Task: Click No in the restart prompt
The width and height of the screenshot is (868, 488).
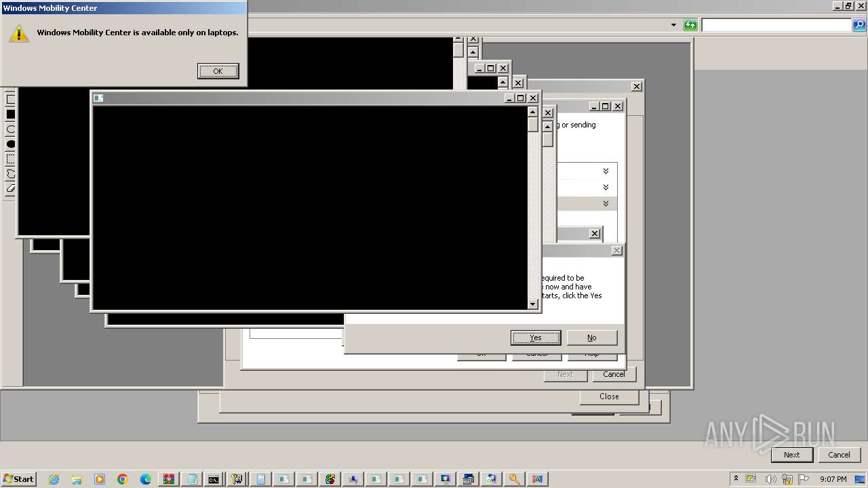Action: point(592,338)
